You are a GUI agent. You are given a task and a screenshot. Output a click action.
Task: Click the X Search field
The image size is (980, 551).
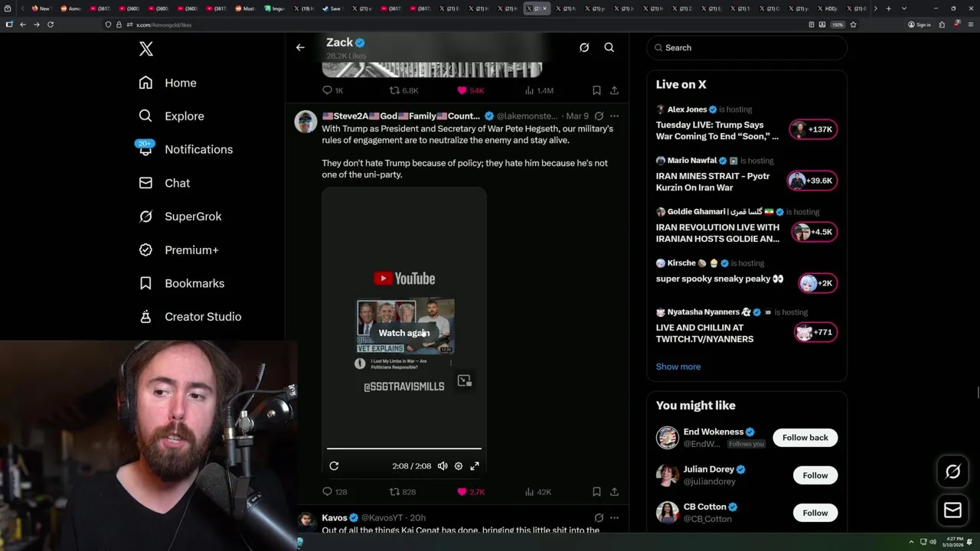747,47
